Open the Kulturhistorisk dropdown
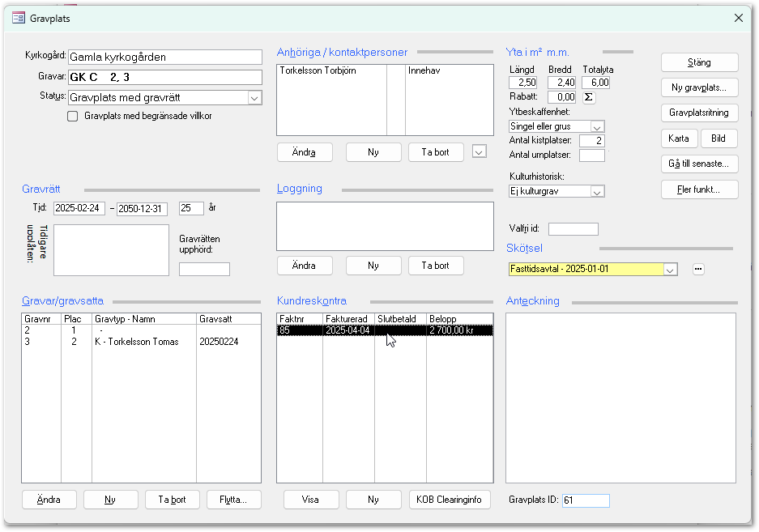This screenshot has height=532, width=759. (x=597, y=192)
